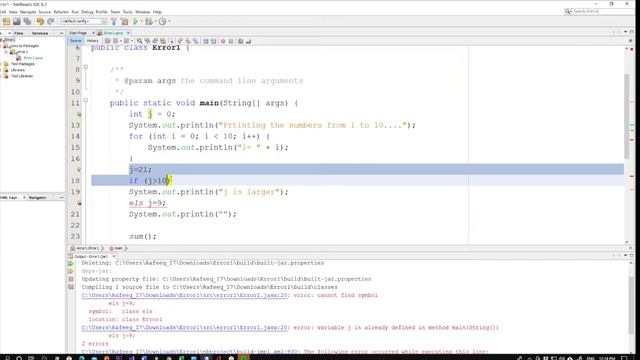This screenshot has height=360, width=640.
Task: Collapse the Javadoc comment fold at line 8
Action: coord(85,67)
